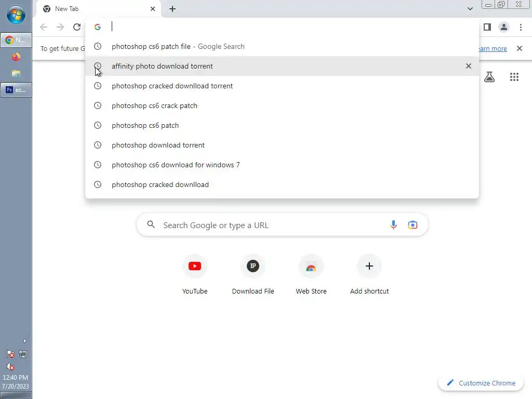
Task: Open the Chrome side panel icon
Action: point(487,27)
